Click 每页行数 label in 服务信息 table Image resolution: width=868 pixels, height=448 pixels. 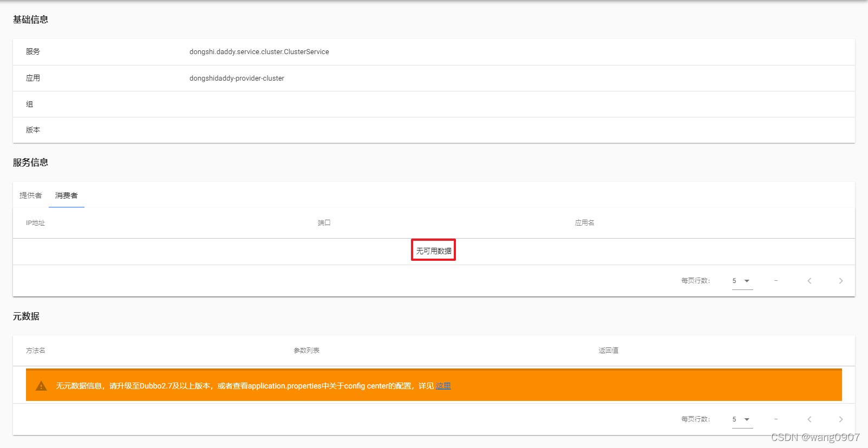(696, 281)
